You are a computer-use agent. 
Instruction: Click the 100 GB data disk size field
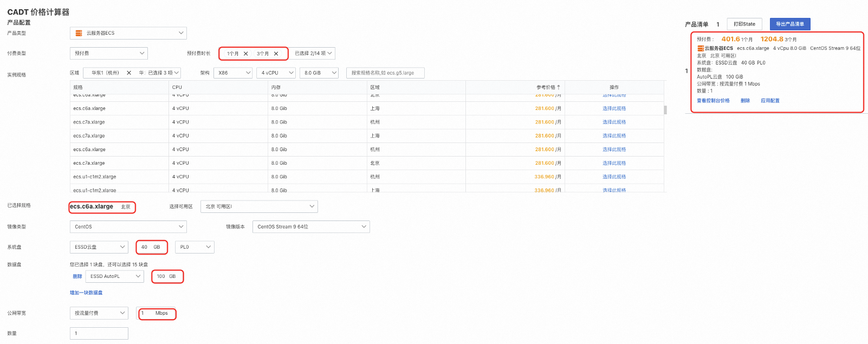167,276
